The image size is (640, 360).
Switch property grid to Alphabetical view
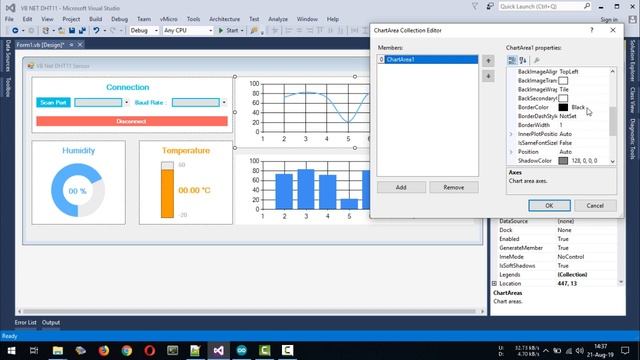coord(523,60)
